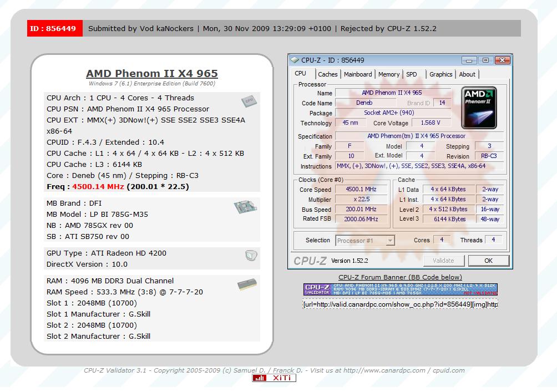Image resolution: width=557 pixels, height=392 pixels.
Task: Click the XiTi stats badge icon
Action: pyautogui.click(x=274, y=378)
